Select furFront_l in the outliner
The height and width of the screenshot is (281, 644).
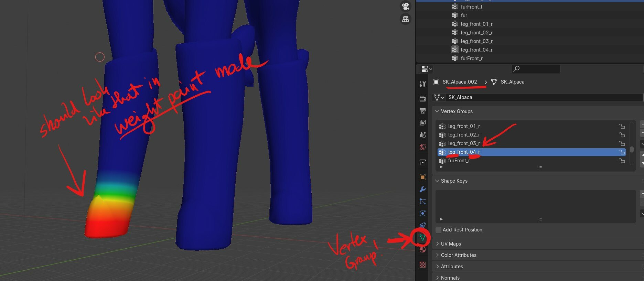(471, 7)
